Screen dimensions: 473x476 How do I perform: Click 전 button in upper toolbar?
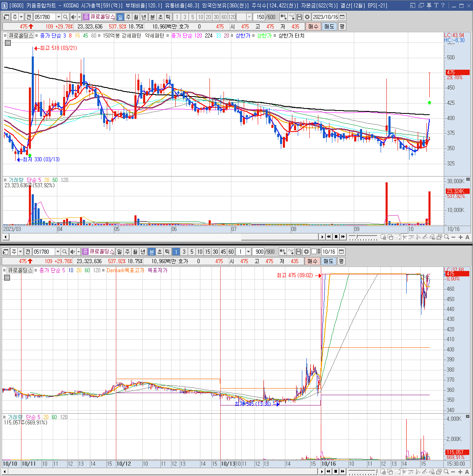(x=28, y=17)
